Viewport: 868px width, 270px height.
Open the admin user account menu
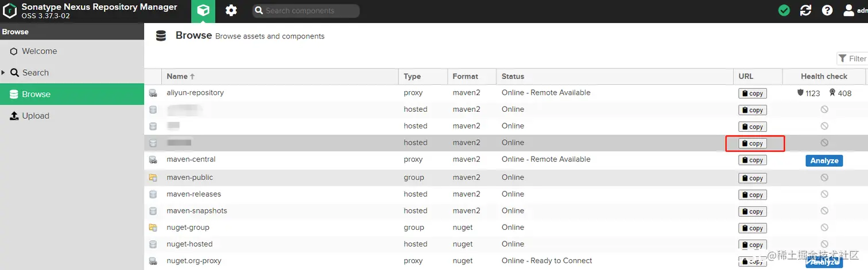(x=855, y=10)
